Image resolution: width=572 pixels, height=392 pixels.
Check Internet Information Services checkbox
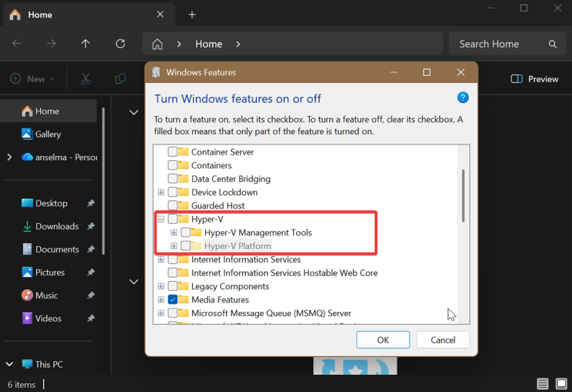[x=172, y=260]
